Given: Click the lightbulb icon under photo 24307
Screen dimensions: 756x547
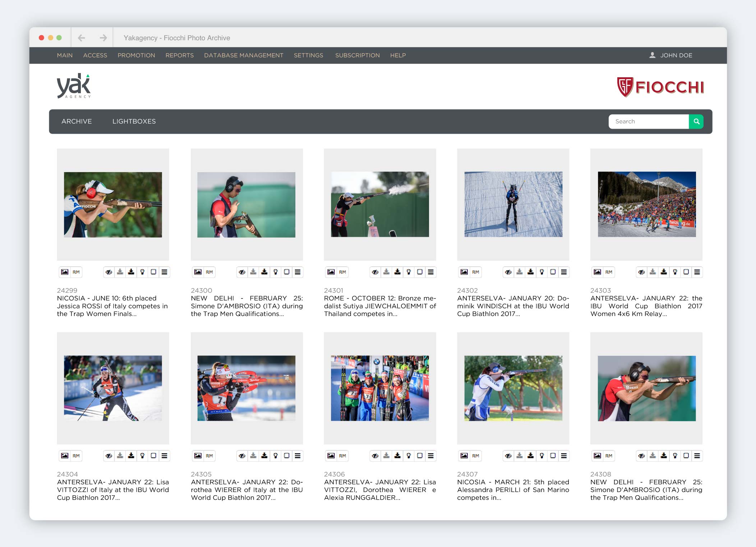Looking at the screenshot, I should point(542,456).
